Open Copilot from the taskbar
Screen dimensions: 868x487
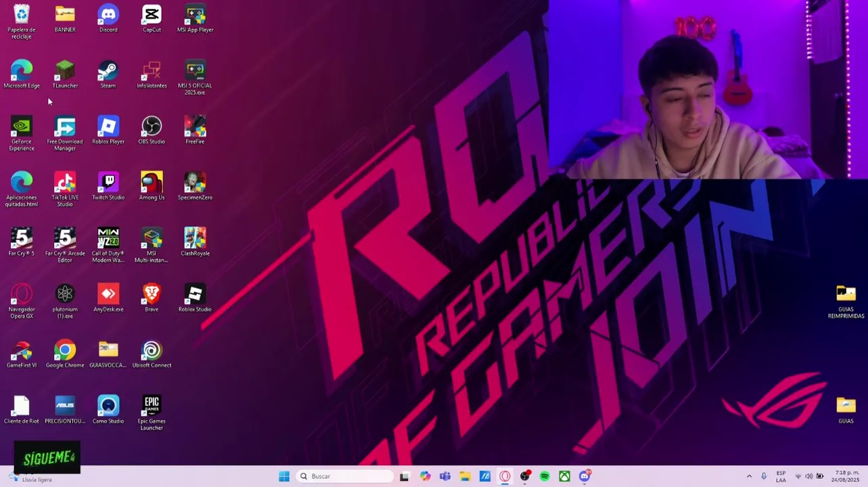(425, 476)
